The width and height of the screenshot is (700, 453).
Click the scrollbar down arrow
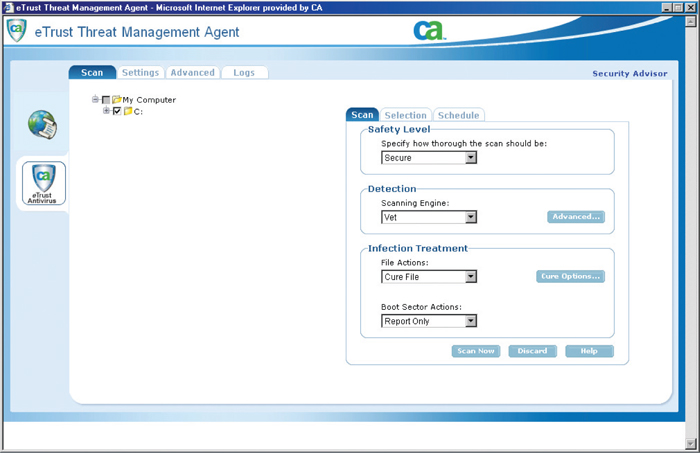pyautogui.click(x=691, y=444)
